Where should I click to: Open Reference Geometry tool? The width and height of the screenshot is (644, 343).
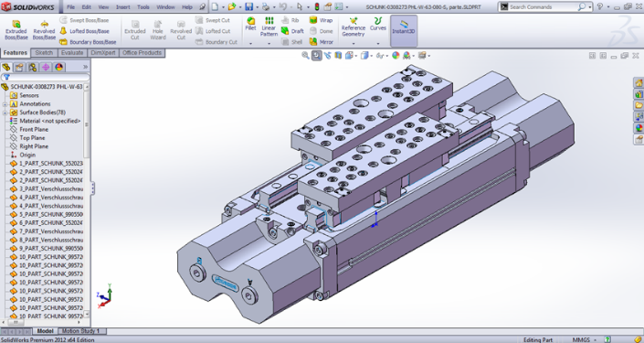click(x=354, y=27)
